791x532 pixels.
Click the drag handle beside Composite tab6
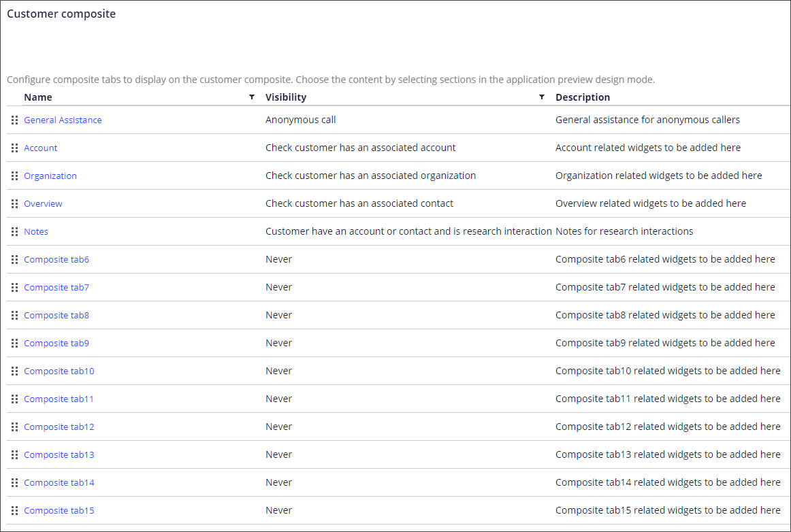(14, 260)
